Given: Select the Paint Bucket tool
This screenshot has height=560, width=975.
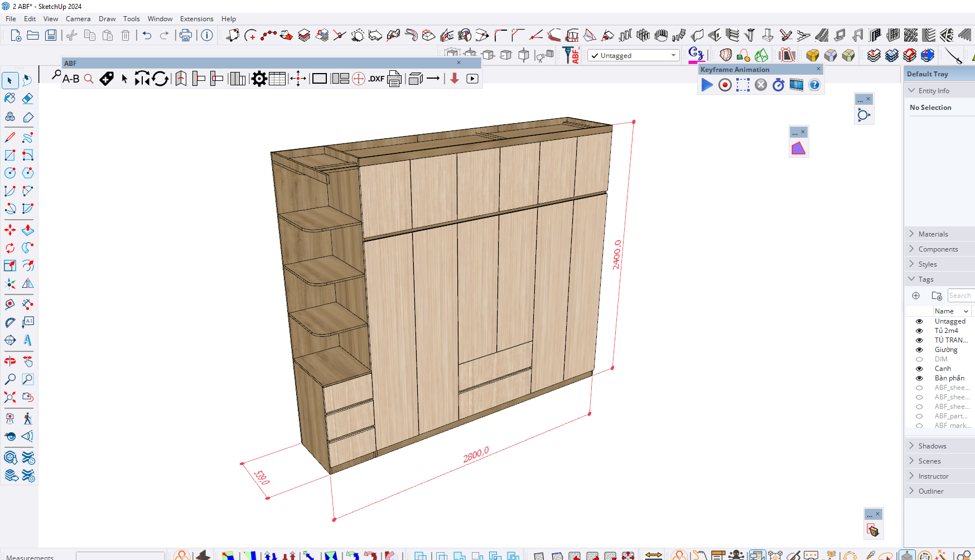Looking at the screenshot, I should coord(10,99).
